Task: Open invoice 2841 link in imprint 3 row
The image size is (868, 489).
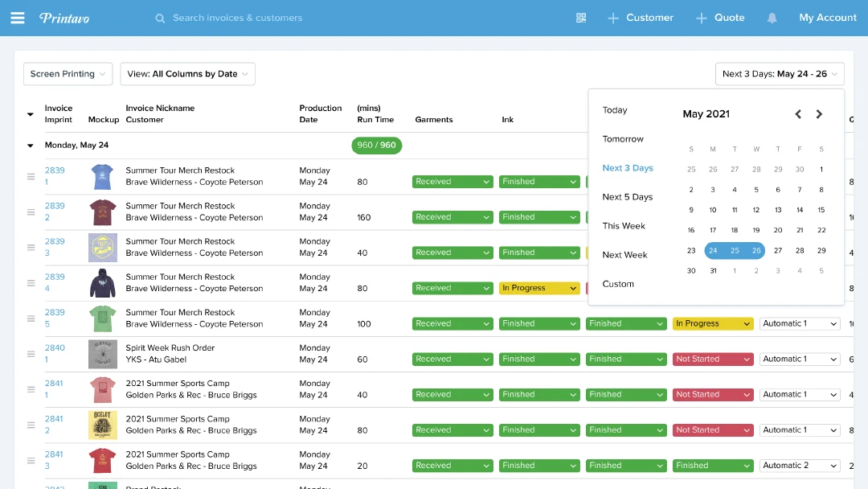Action: [54, 454]
